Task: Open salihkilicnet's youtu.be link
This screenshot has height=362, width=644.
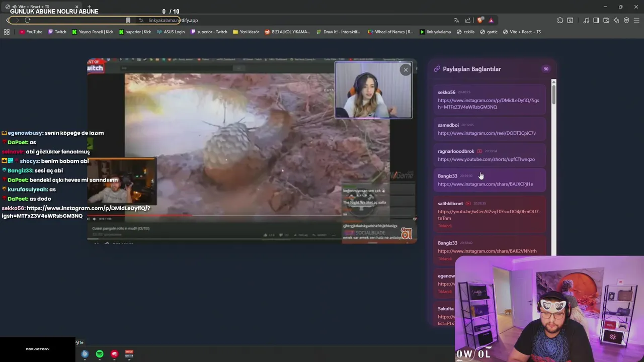Action: pyautogui.click(x=489, y=215)
